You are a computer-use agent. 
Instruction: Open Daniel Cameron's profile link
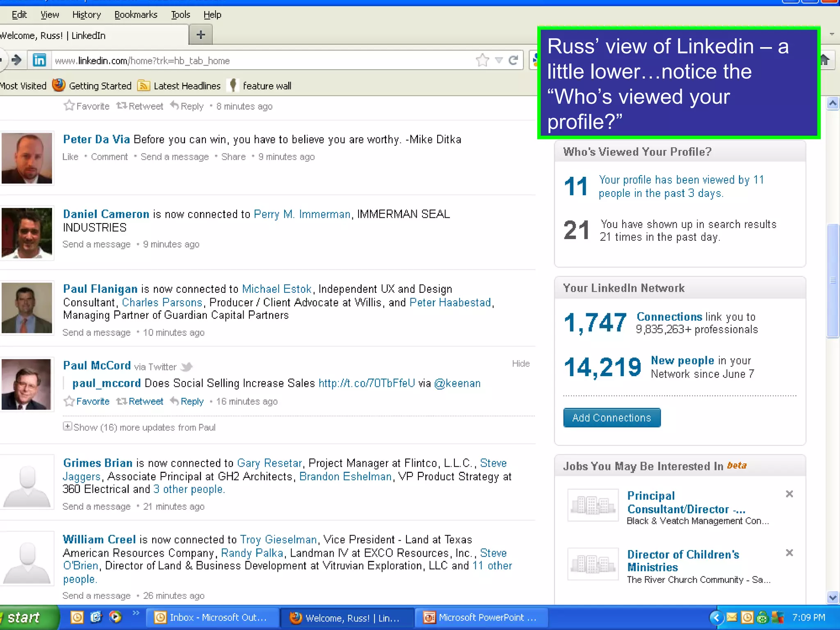click(106, 214)
